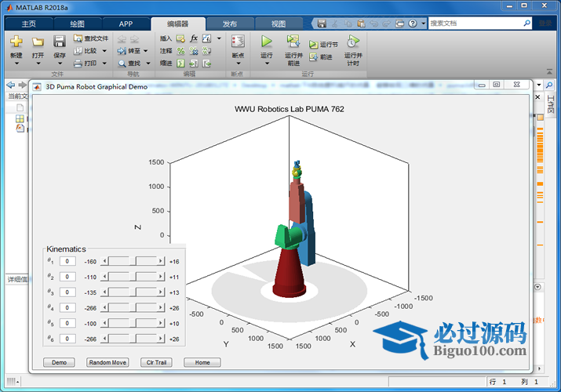561x392 pixels.
Task: Click the wrap comments icon in 注释 row
Action: tap(206, 51)
